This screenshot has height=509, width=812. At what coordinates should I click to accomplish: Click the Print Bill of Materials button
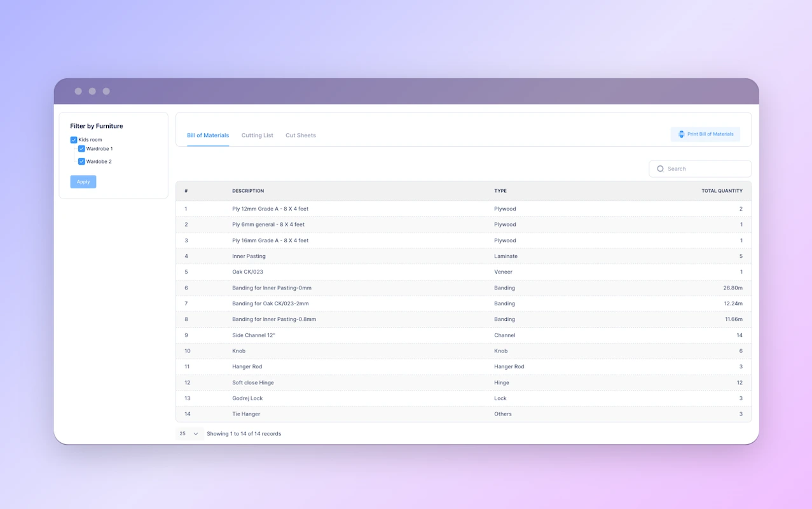[705, 134]
